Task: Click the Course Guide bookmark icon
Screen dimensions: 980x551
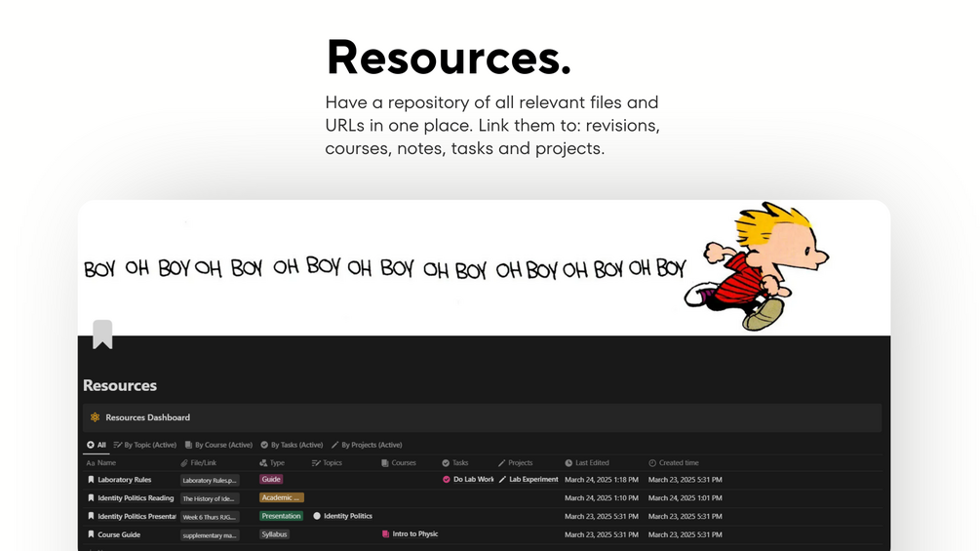Action: 91,534
